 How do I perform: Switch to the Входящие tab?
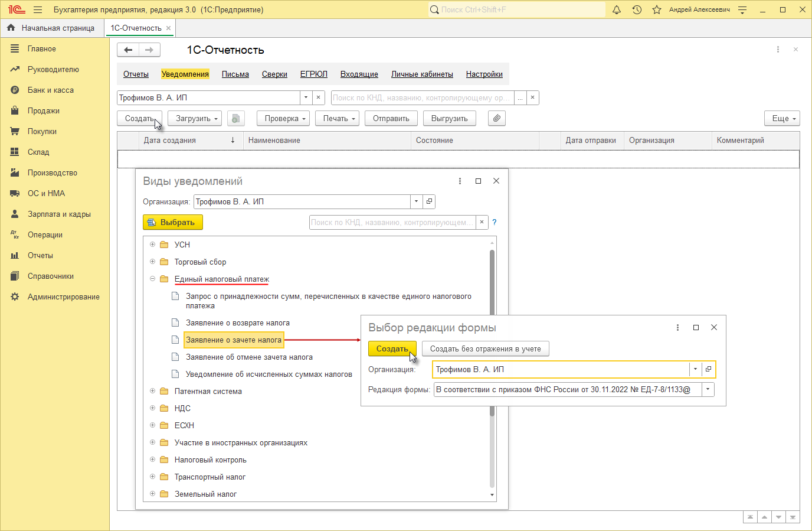[x=359, y=74]
